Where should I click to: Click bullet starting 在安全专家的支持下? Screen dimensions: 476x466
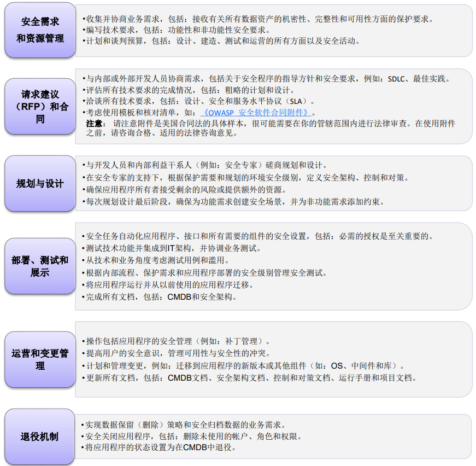click(246, 178)
